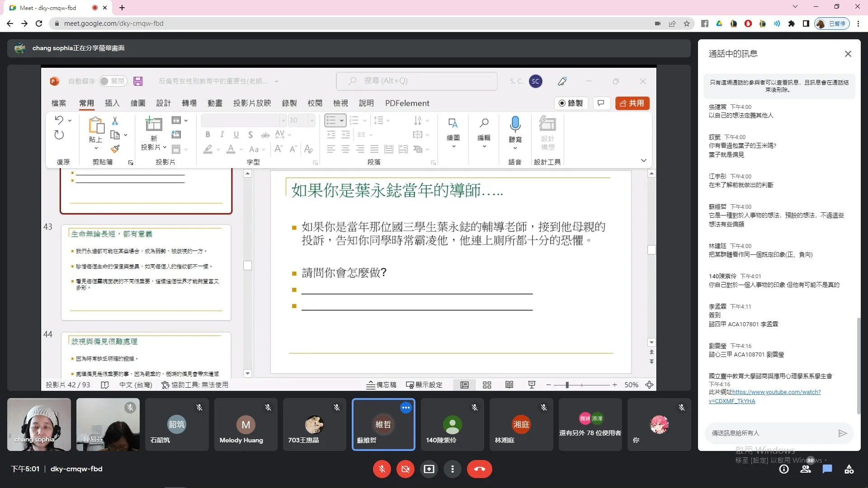The image size is (868, 488).
Task: Click the present screen icon
Action: (x=429, y=469)
